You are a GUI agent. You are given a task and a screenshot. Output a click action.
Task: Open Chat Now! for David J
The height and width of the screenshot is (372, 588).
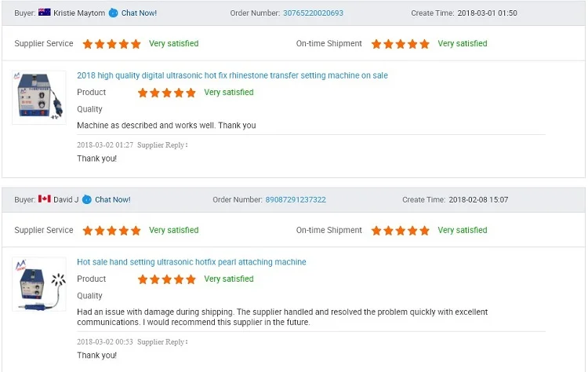click(112, 199)
